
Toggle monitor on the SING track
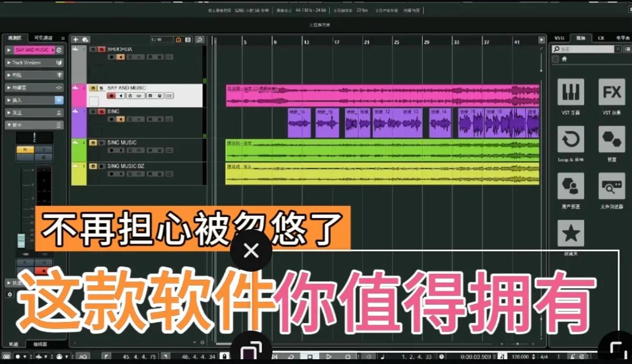pyautogui.click(x=121, y=119)
